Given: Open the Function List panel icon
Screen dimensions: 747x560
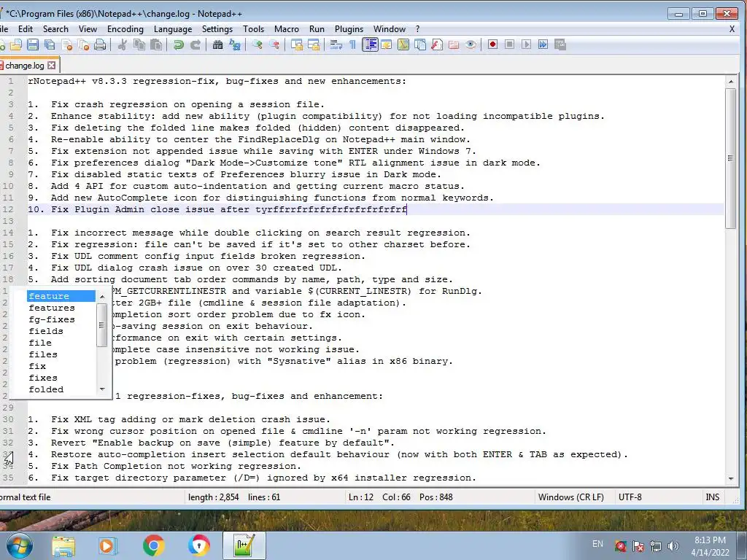Looking at the screenshot, I should pos(437,44).
